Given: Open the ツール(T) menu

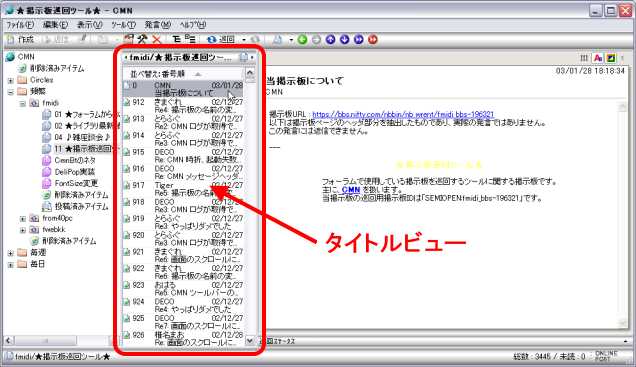Looking at the screenshot, I should tap(123, 25).
